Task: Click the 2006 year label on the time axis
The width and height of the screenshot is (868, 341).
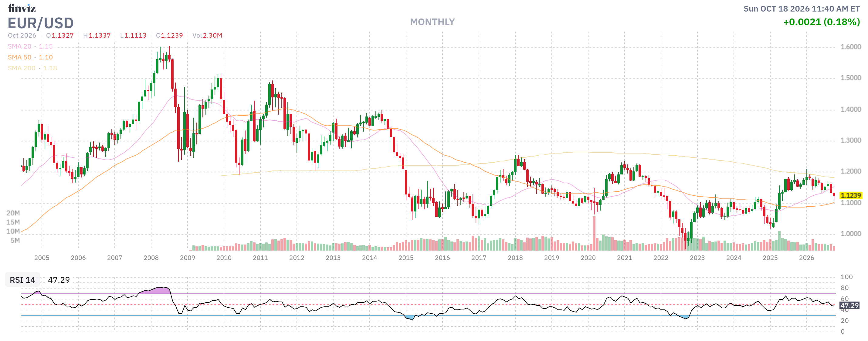Action: tap(78, 258)
